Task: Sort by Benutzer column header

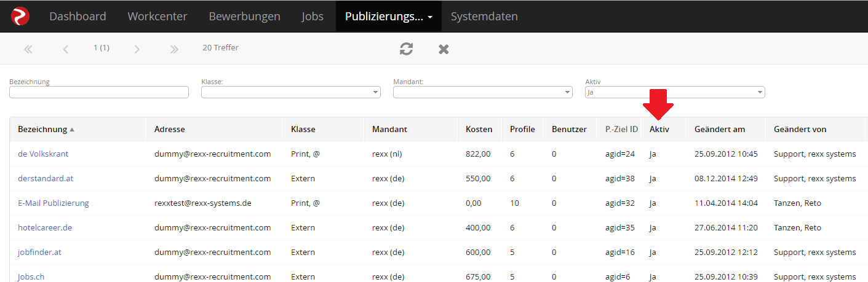Action: point(569,129)
